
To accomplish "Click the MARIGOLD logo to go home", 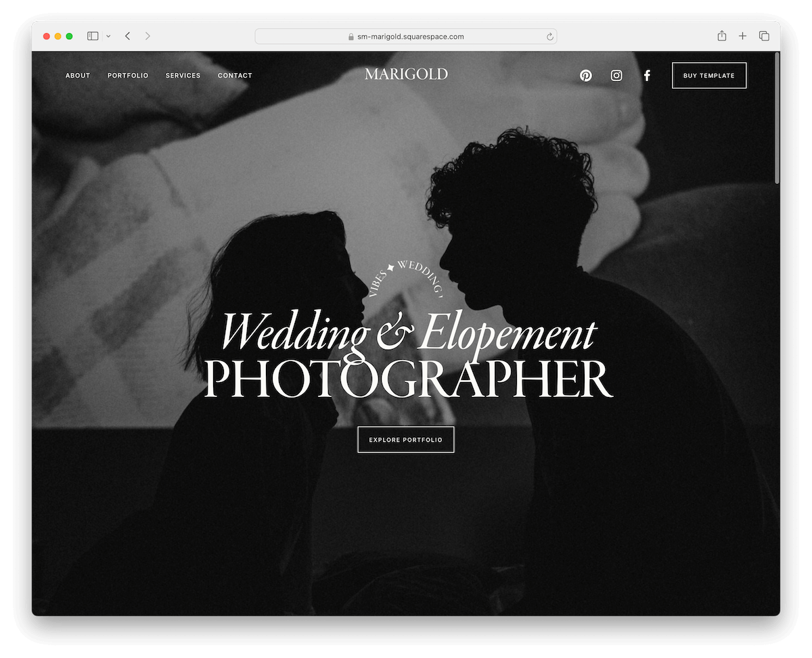I will coord(406,74).
